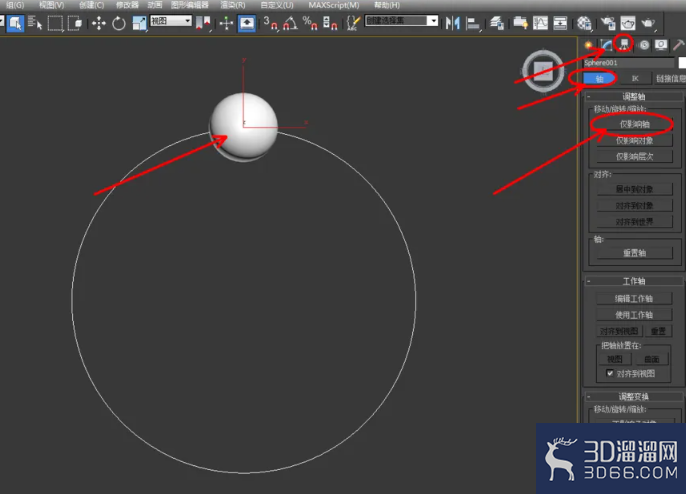Switch to Hierarchy command panel tab

click(624, 44)
